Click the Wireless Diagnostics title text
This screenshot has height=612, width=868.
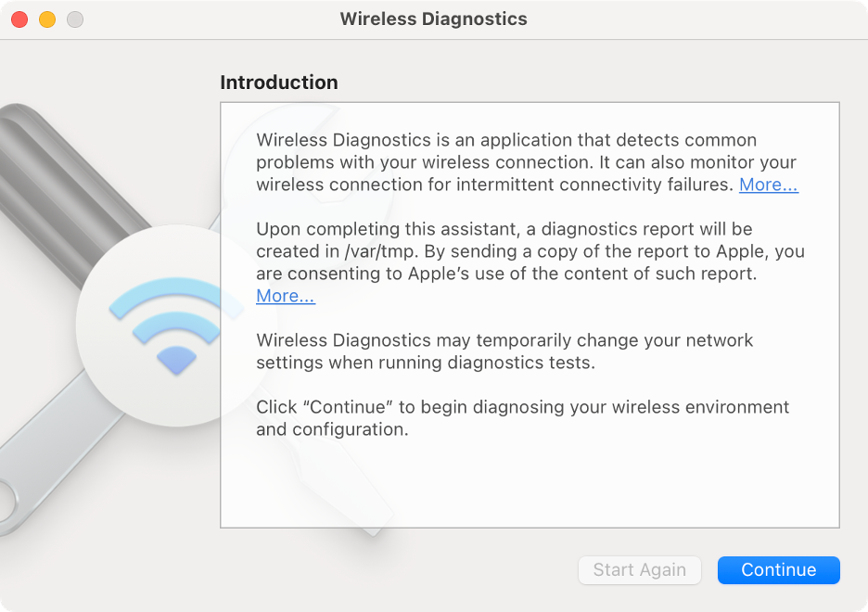click(x=433, y=19)
